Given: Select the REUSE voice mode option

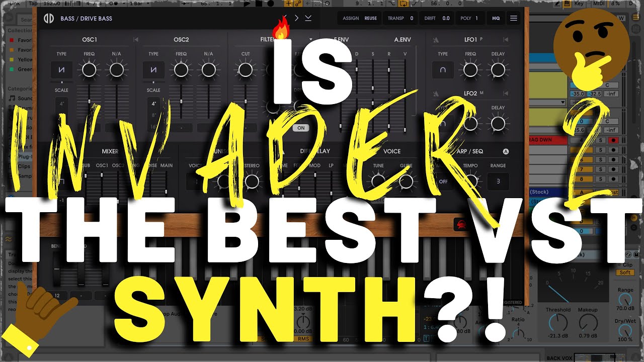Looking at the screenshot, I should [x=371, y=18].
